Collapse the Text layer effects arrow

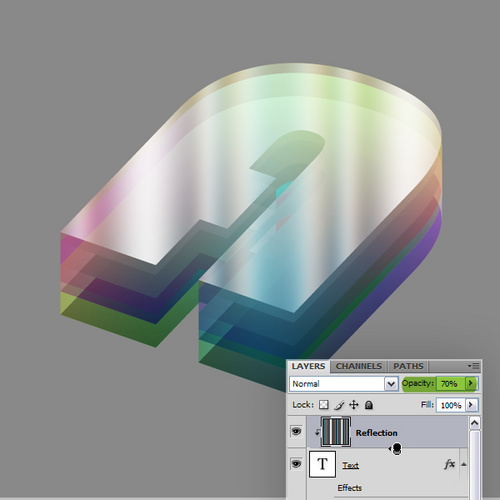click(x=464, y=464)
